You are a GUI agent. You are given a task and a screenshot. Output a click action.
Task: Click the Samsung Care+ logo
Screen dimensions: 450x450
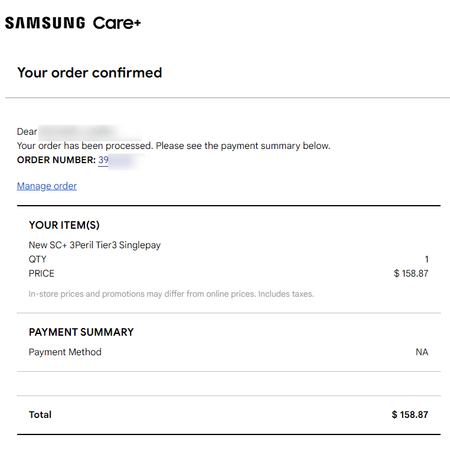coord(73,23)
